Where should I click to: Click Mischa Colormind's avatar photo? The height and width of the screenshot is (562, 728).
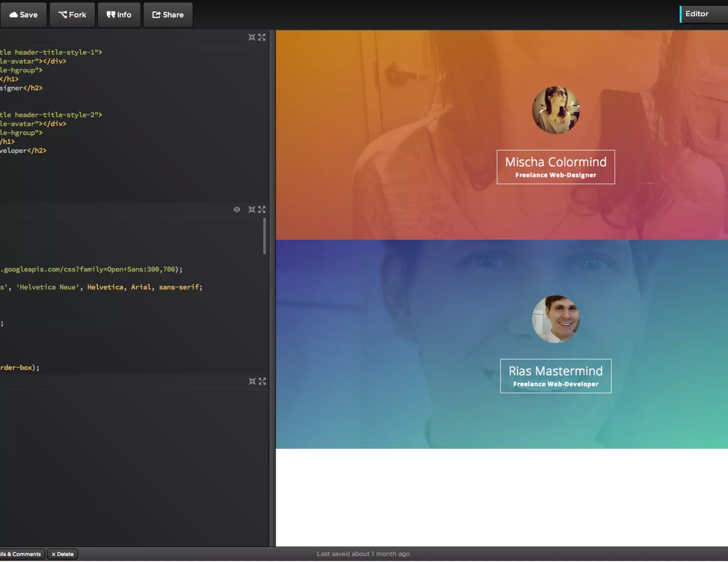(x=556, y=110)
